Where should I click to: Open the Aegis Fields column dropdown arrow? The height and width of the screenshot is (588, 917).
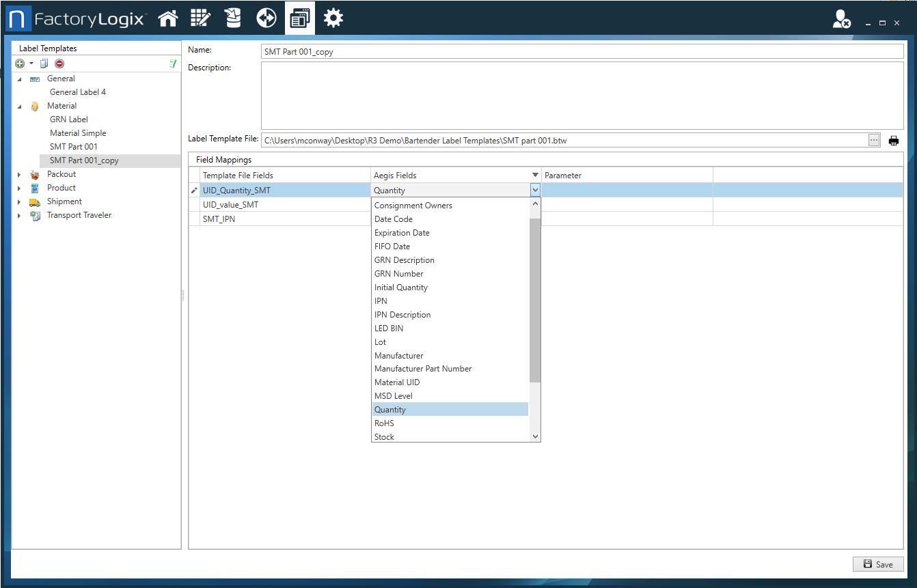535,175
